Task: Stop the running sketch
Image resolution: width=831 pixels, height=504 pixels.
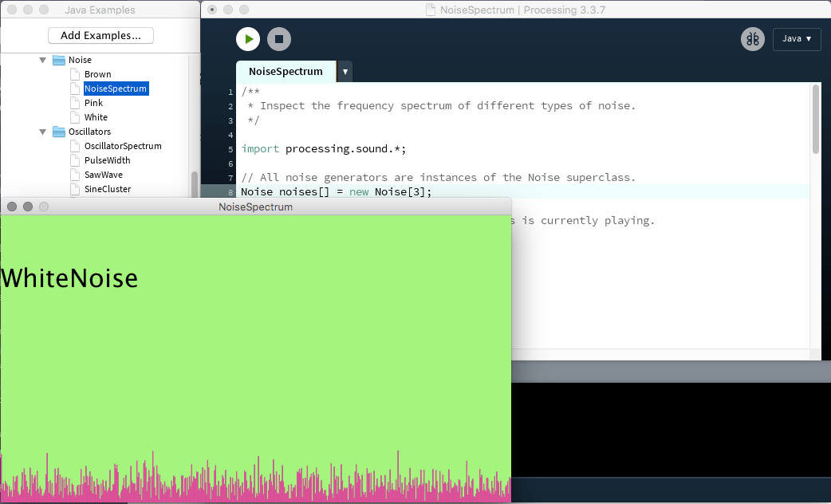Action: point(278,38)
